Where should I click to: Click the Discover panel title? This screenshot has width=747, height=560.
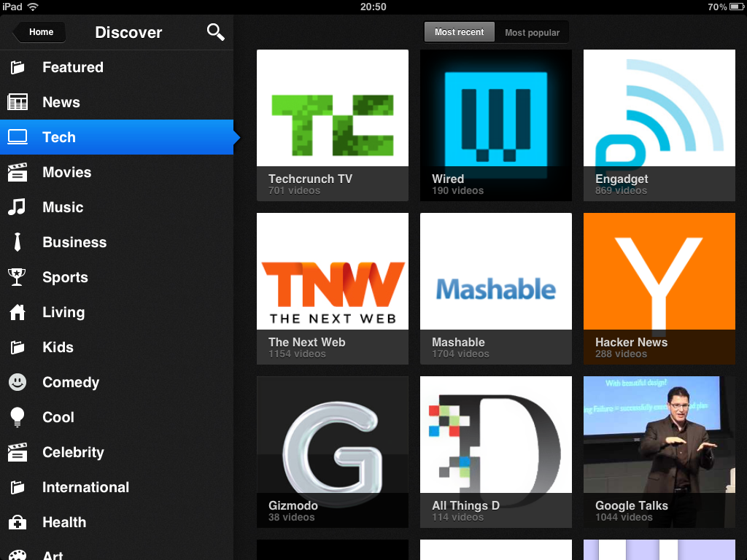pyautogui.click(x=128, y=32)
